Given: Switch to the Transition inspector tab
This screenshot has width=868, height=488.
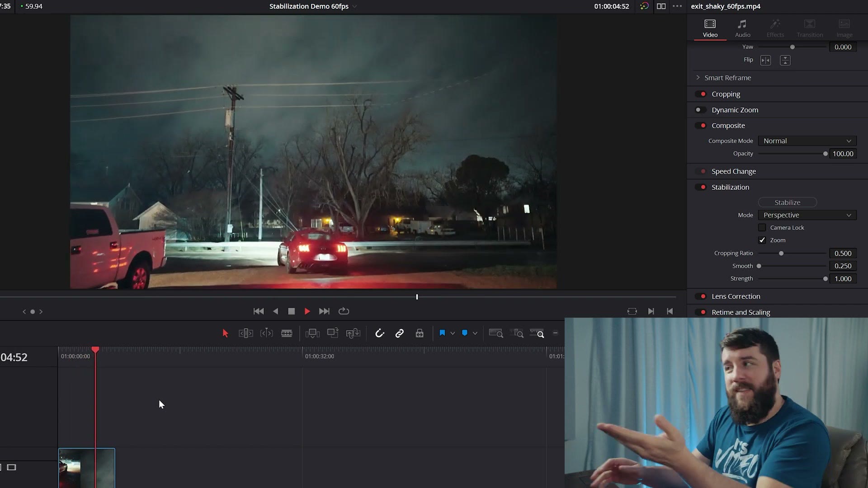Looking at the screenshot, I should pyautogui.click(x=810, y=28).
